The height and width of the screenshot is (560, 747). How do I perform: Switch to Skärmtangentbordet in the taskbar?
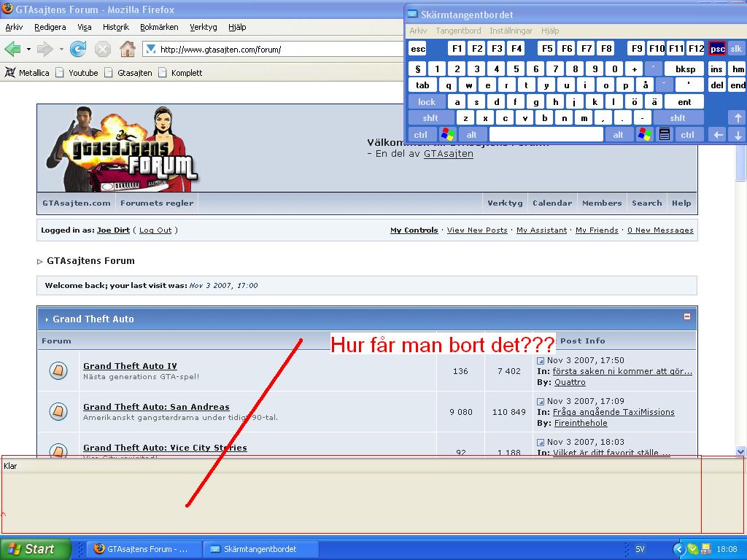click(260, 549)
